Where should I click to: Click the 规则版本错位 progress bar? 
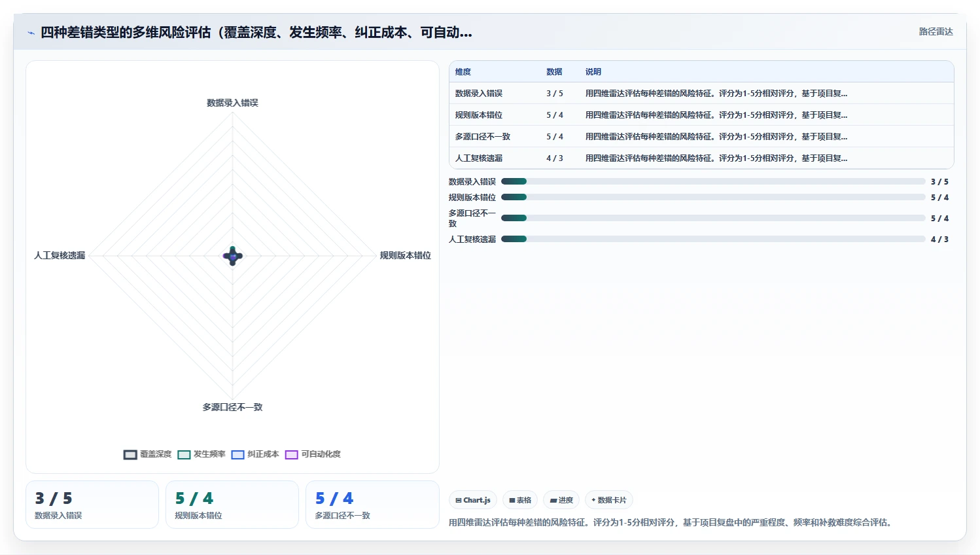coord(713,197)
